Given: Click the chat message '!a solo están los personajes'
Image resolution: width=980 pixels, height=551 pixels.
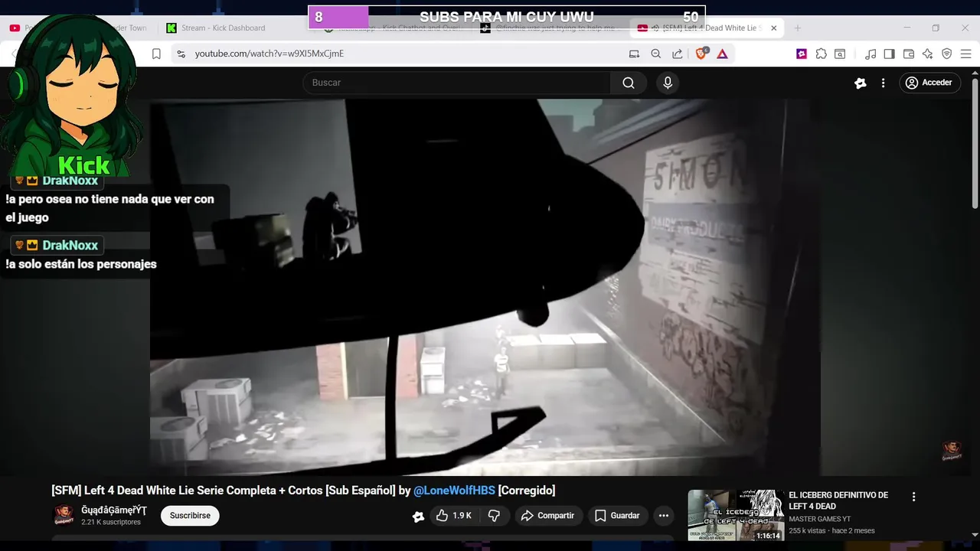Looking at the screenshot, I should click(81, 264).
